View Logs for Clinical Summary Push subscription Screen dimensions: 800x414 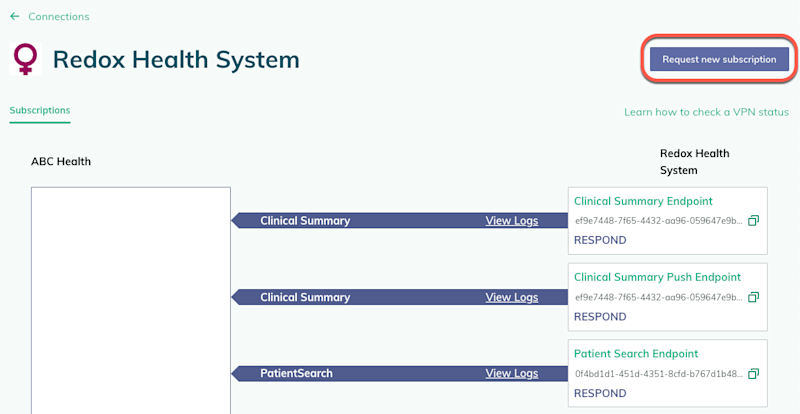tap(511, 297)
